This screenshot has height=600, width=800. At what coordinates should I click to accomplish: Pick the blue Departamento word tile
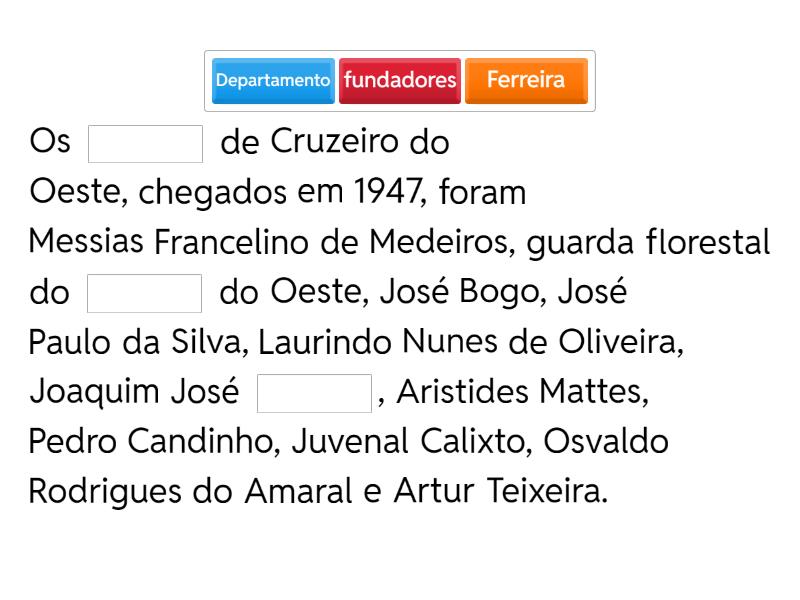273,80
